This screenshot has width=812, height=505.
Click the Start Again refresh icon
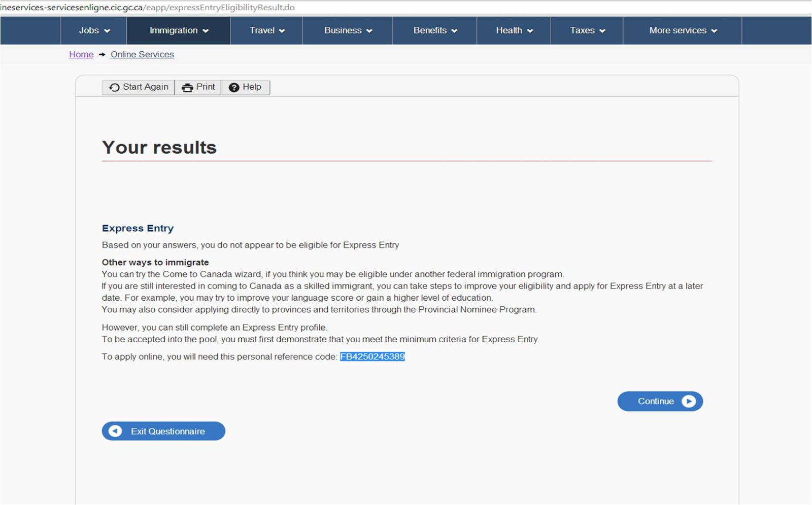tap(114, 87)
